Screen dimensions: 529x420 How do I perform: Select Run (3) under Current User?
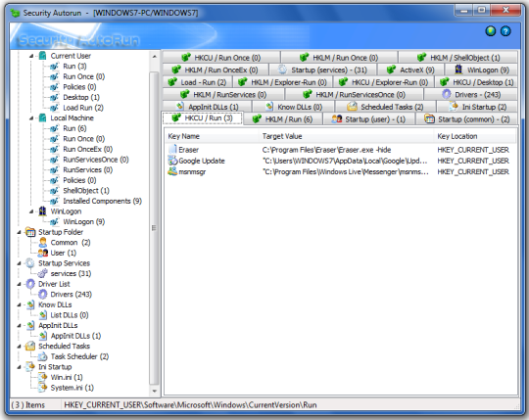pyautogui.click(x=74, y=66)
